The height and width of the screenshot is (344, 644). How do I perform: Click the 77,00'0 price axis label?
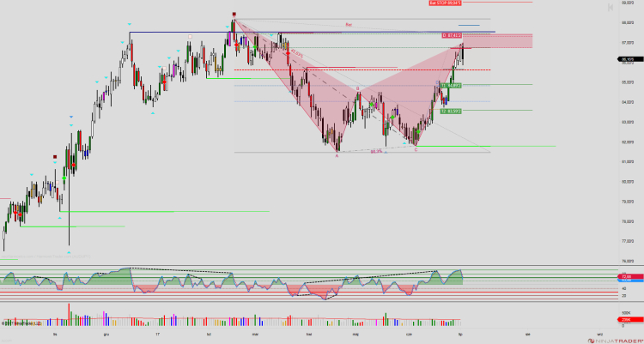coord(627,241)
